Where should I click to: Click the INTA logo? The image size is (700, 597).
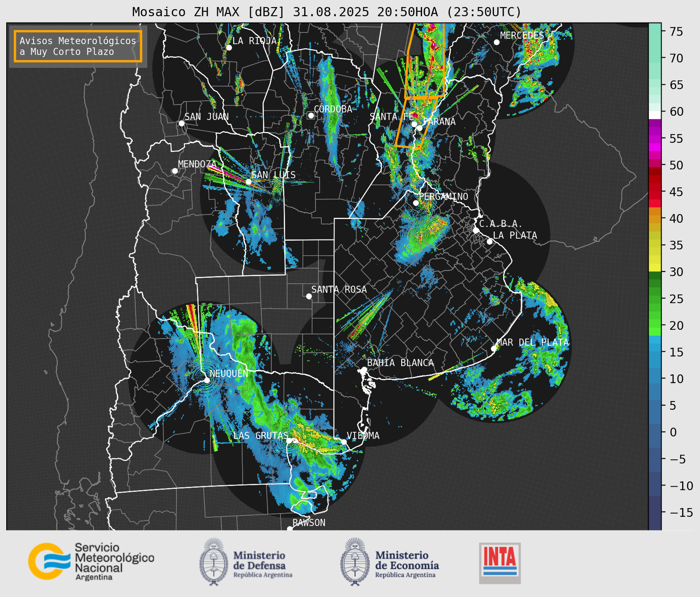click(500, 563)
